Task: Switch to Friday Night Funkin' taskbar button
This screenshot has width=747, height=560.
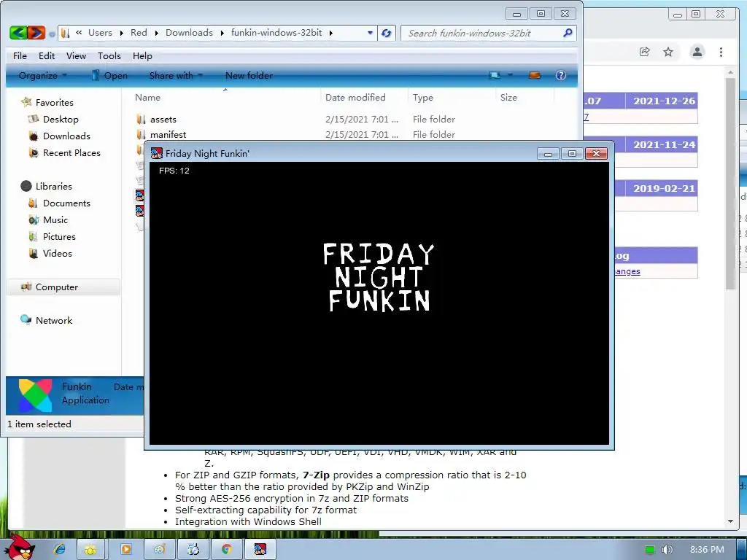Action: click(x=260, y=549)
